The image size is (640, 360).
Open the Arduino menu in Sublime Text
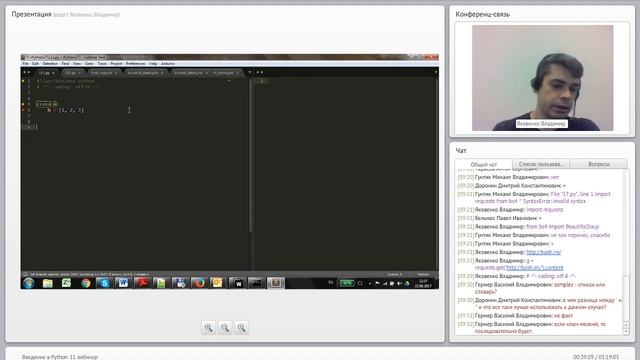pyautogui.click(x=168, y=64)
